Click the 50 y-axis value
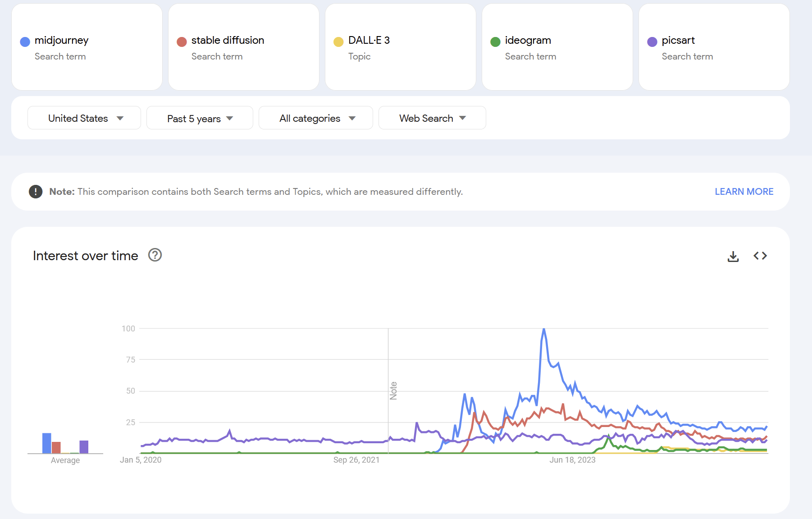Image resolution: width=812 pixels, height=519 pixels. 131,391
